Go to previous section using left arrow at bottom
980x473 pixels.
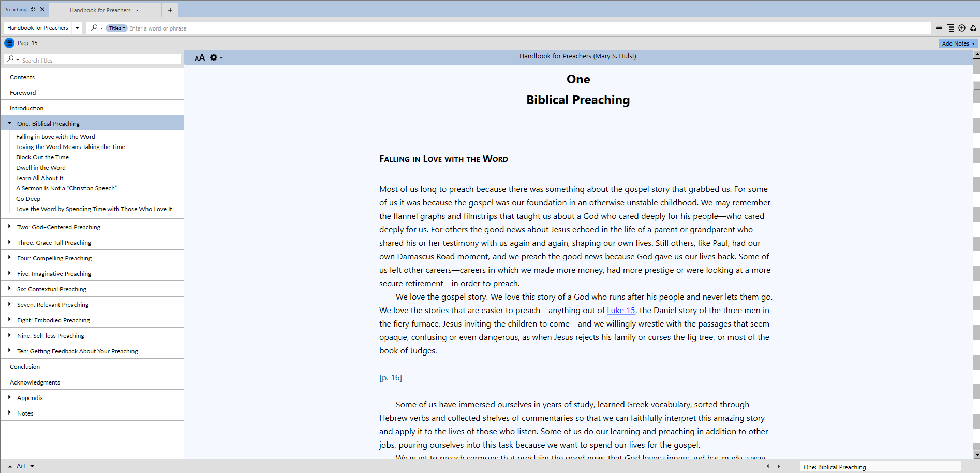768,466
